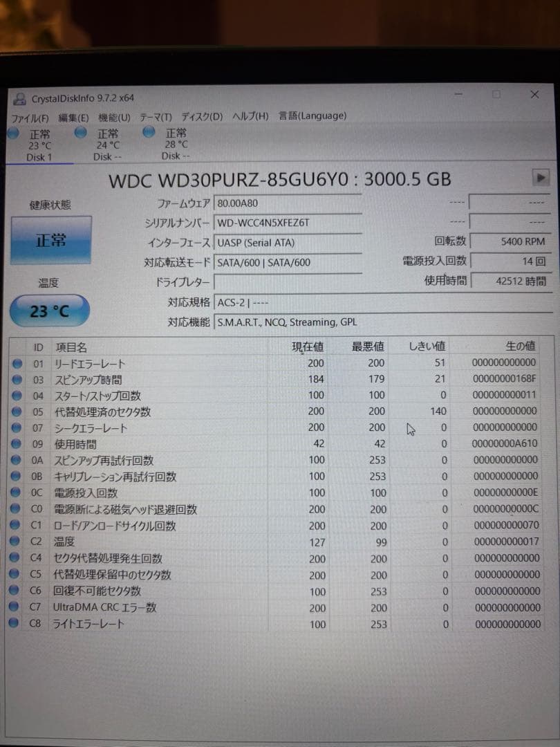Screen dimensions: 560x747
Task: Click the raw value 00000000A610
Action: point(505,443)
